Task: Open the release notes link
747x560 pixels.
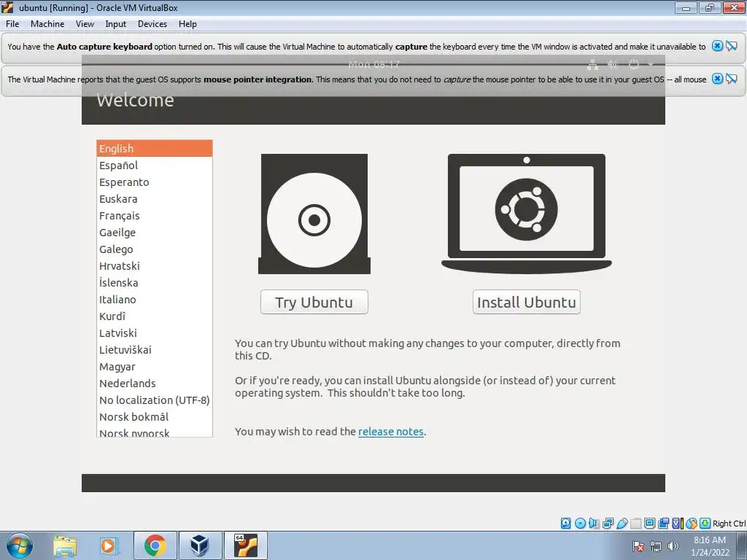Action: 391,432
